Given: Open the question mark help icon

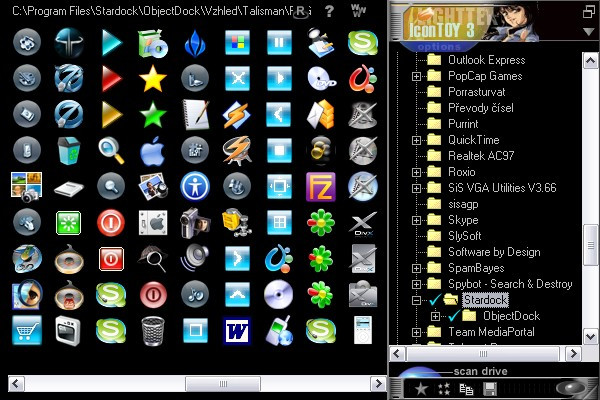Looking at the screenshot, I should tap(329, 11).
